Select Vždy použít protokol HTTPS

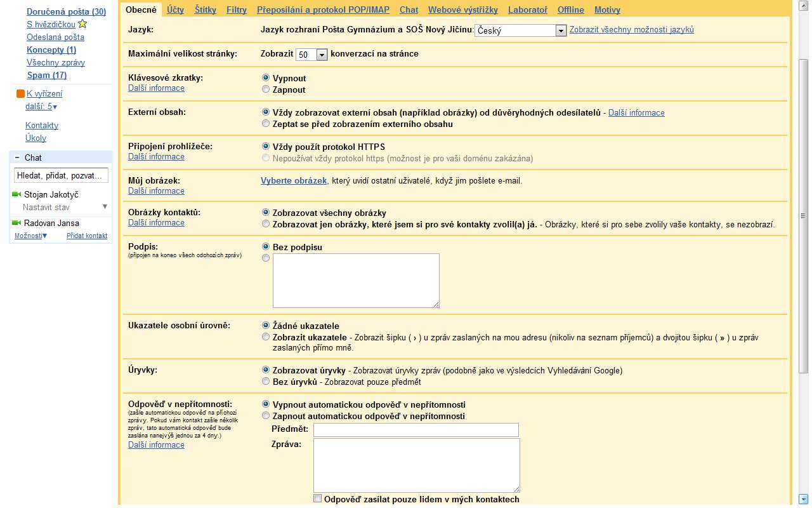(266, 147)
